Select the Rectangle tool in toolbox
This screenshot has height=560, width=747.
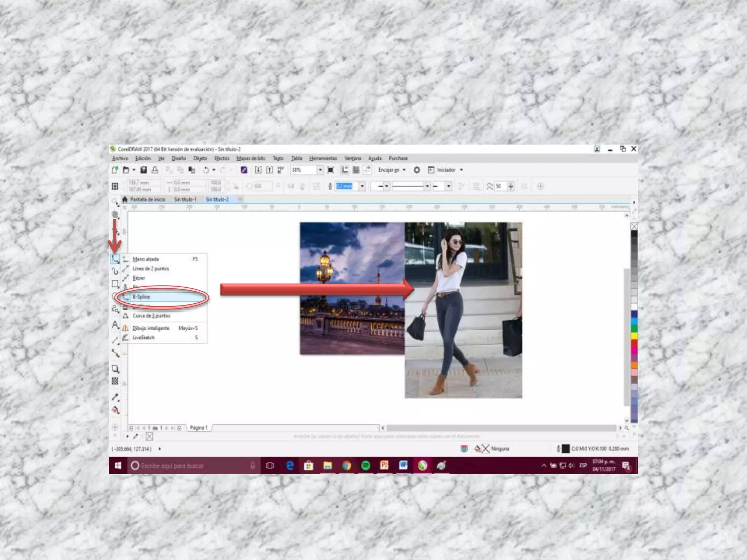115,284
